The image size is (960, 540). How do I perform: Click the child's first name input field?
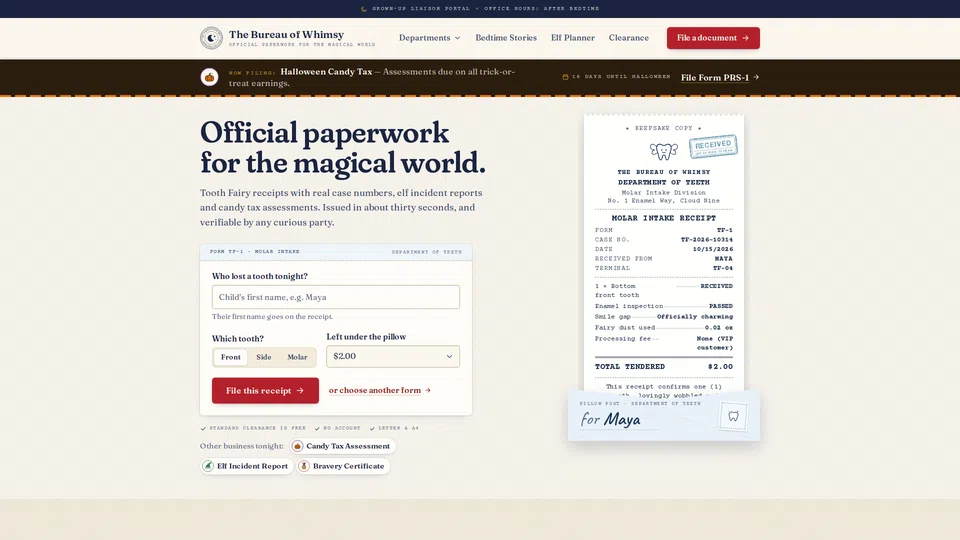pos(336,297)
